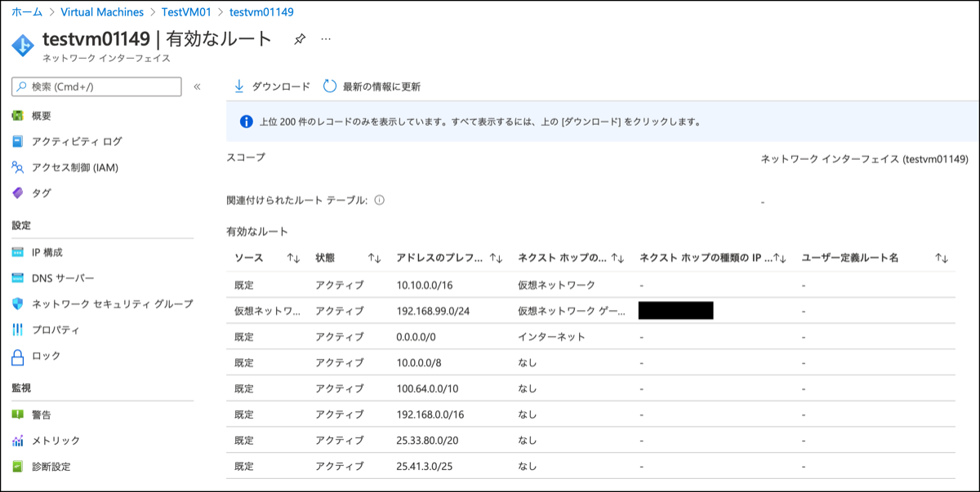Open the more options ellipsis menu
The image size is (980, 492).
(x=326, y=39)
